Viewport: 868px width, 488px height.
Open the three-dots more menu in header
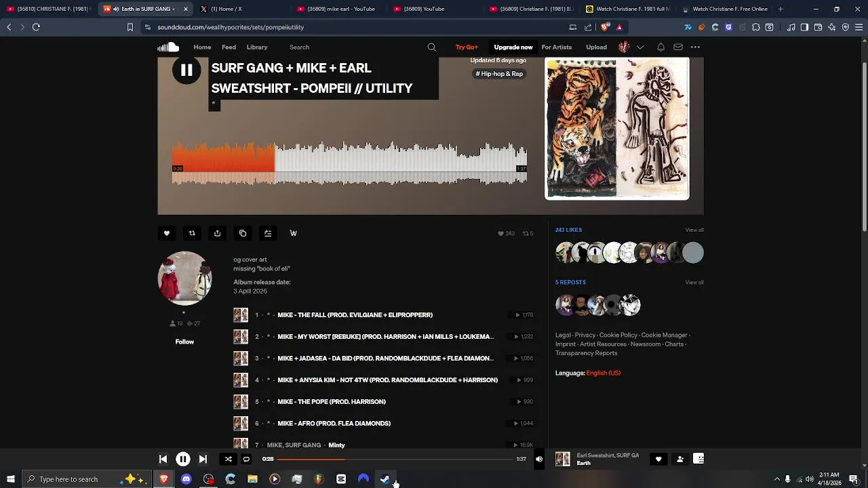point(695,47)
